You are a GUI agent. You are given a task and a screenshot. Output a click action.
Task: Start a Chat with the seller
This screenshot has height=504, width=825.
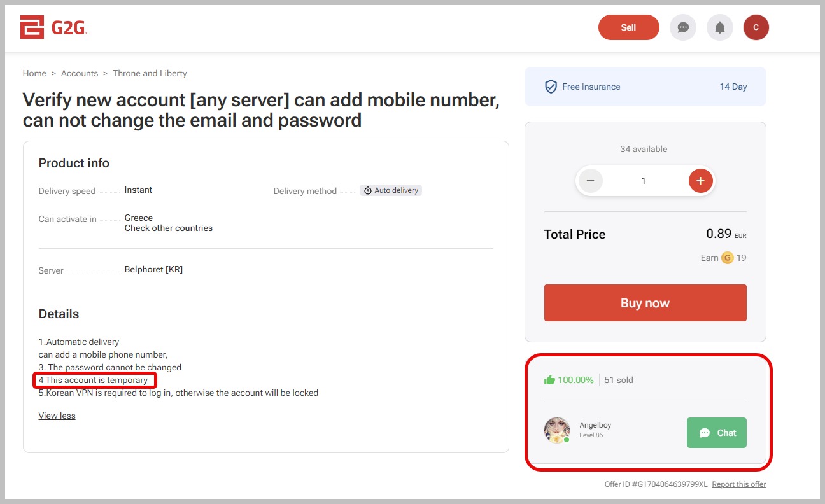(x=717, y=433)
